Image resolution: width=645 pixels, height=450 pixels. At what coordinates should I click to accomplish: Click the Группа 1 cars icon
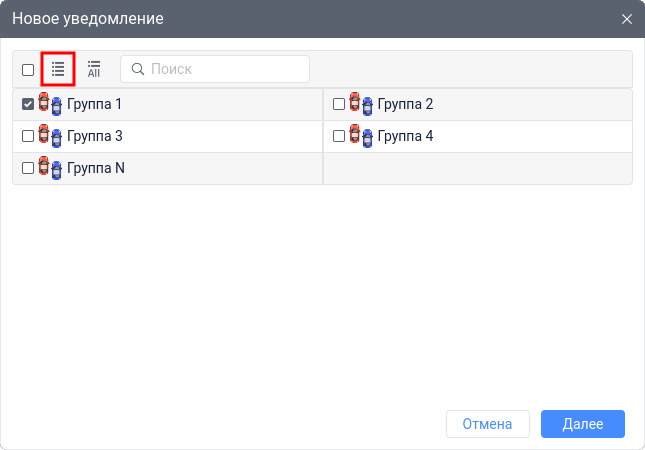(50, 104)
